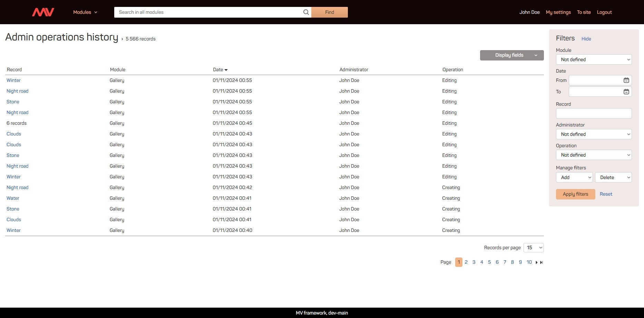Type in the Record filter field
The image size is (644, 318).
[x=594, y=113]
